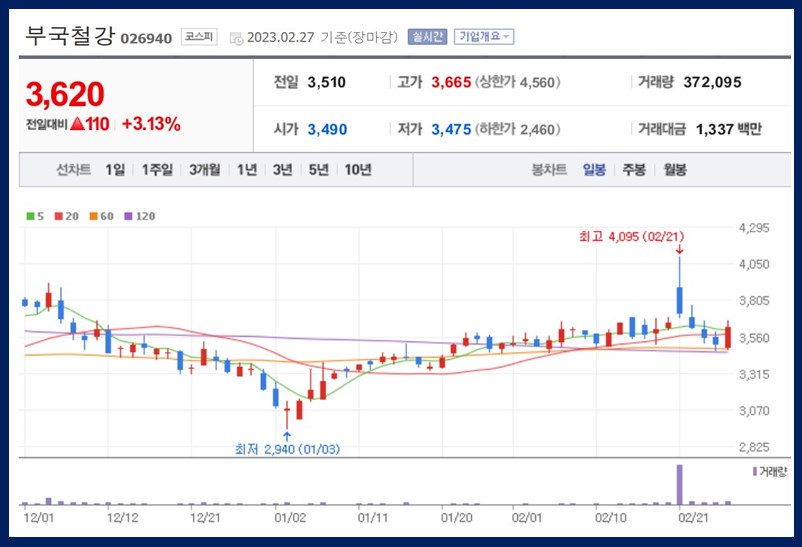Click the 코스피 market badge
The image size is (802, 547).
pyautogui.click(x=199, y=37)
